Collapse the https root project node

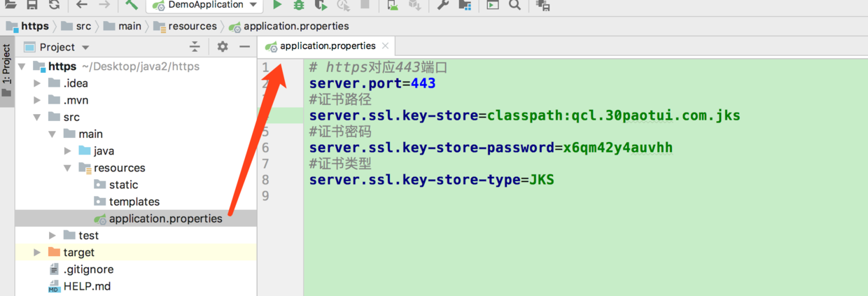pos(22,66)
